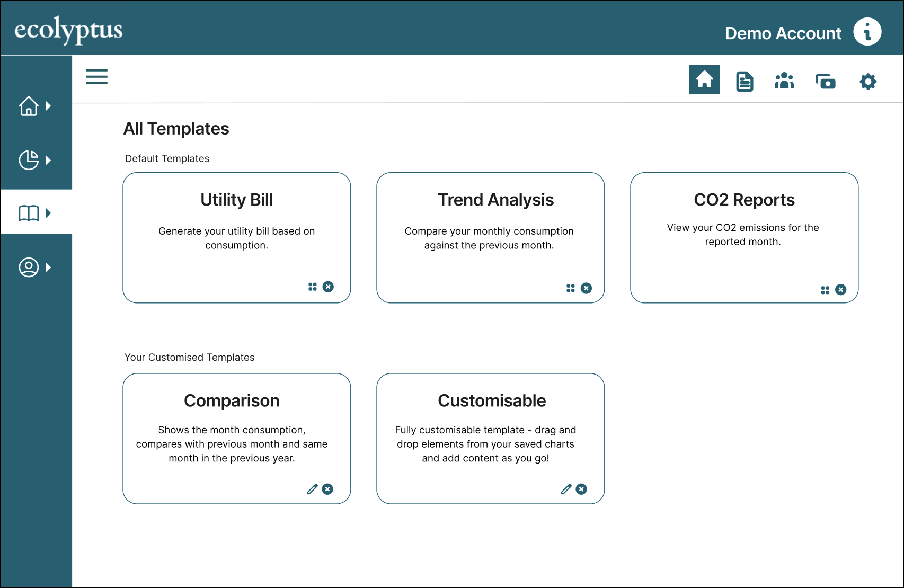Image resolution: width=904 pixels, height=588 pixels.
Task: Select the home toolbar icon
Action: pos(704,80)
